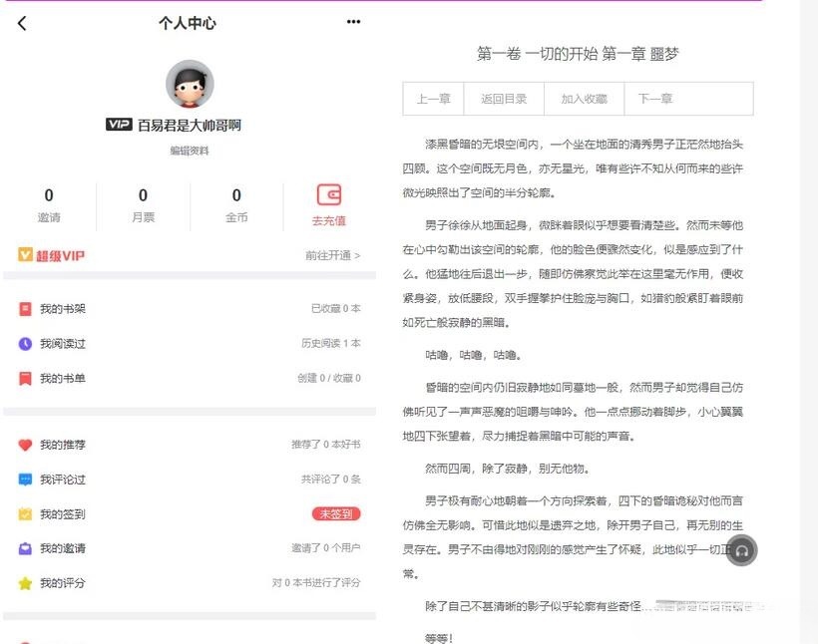Click the VIP badge under the avatar
The width and height of the screenshot is (818, 644).
point(120,124)
